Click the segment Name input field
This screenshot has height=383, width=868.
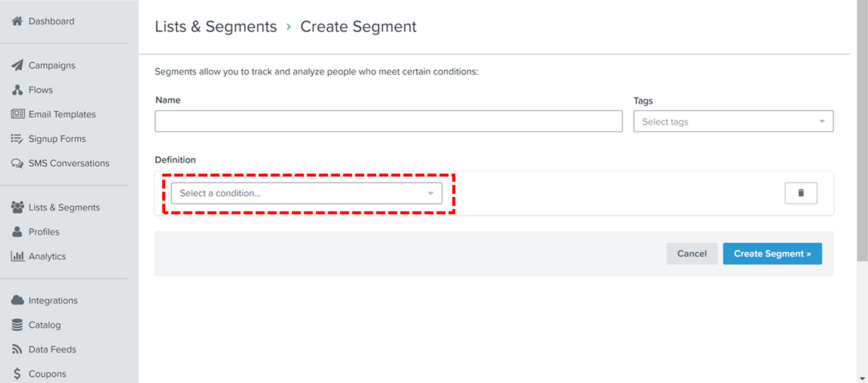(388, 121)
